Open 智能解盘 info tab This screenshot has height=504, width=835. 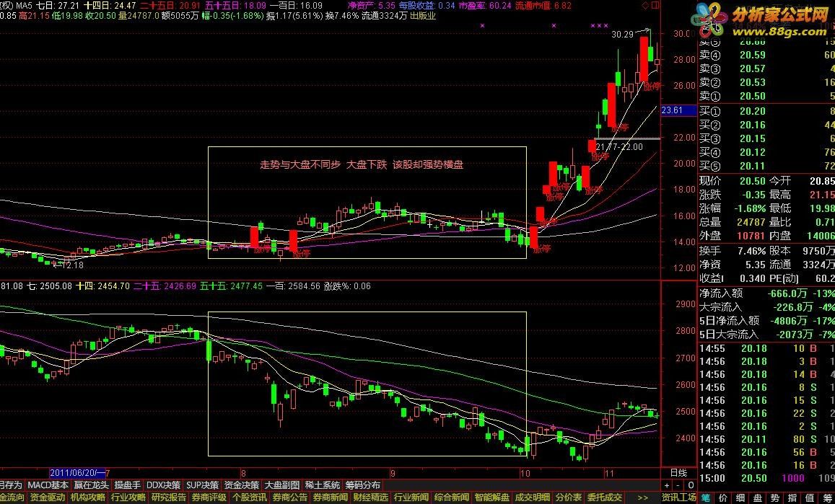point(492,498)
